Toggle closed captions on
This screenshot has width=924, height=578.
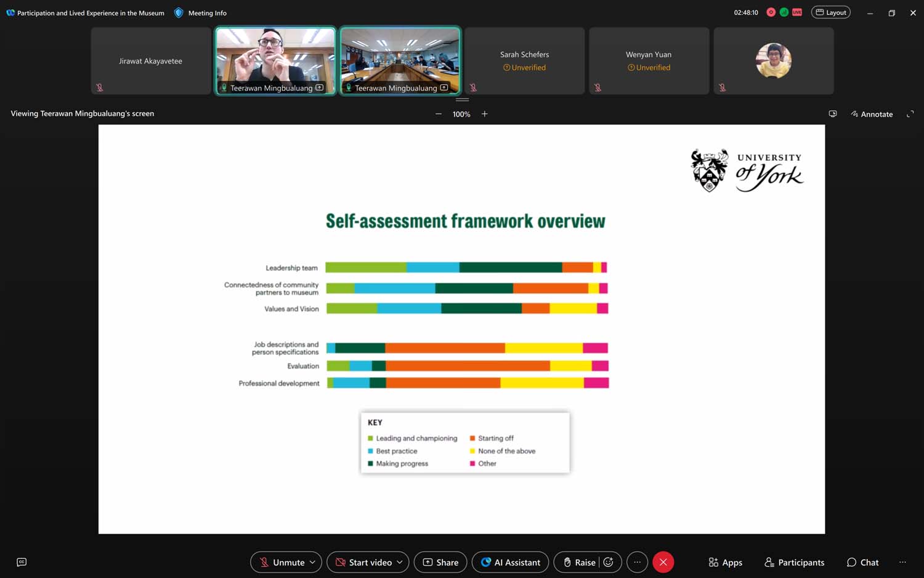[22, 562]
